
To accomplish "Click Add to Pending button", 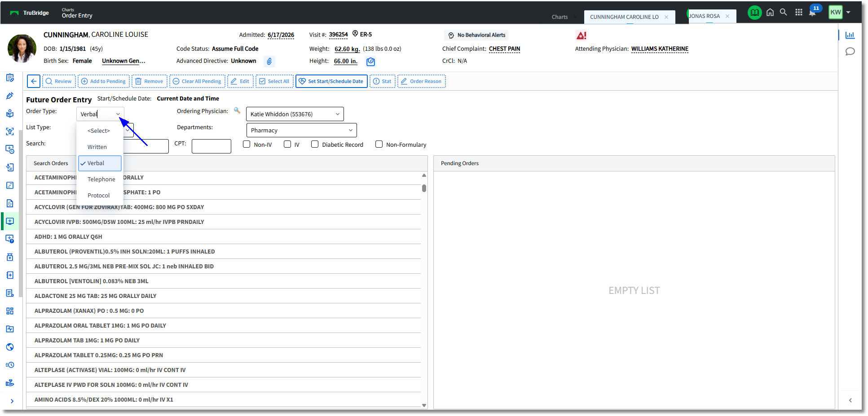I will [x=104, y=81].
